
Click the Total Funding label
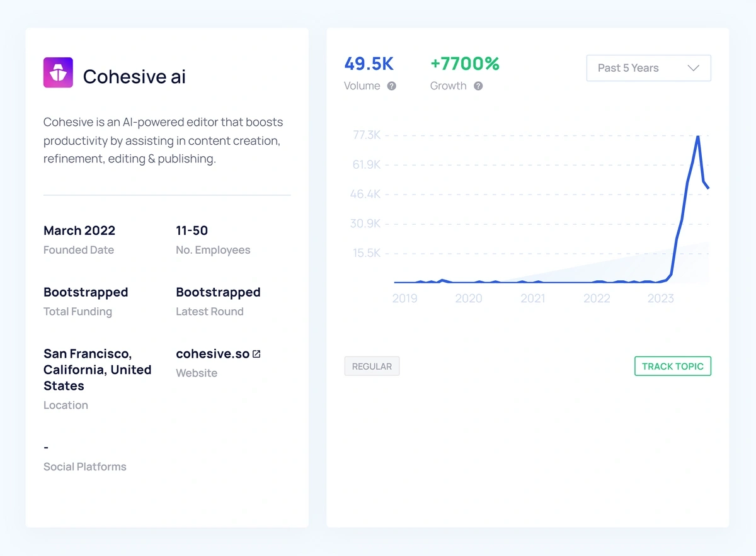(x=77, y=312)
